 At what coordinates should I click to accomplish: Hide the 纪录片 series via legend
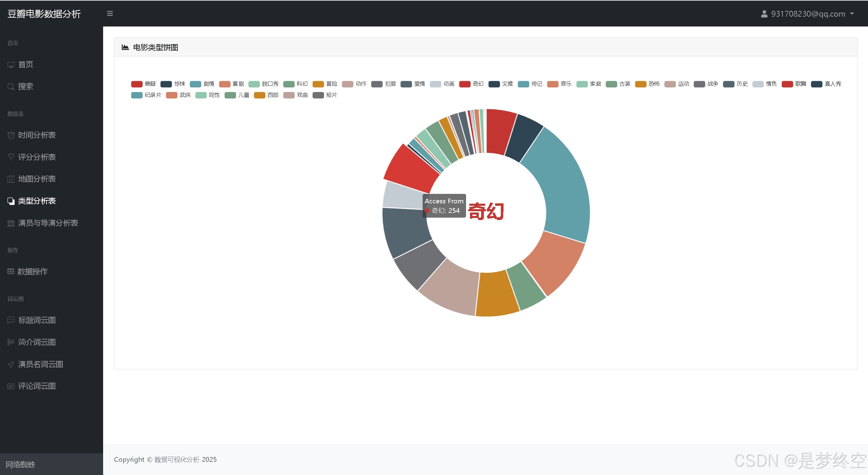pos(153,95)
